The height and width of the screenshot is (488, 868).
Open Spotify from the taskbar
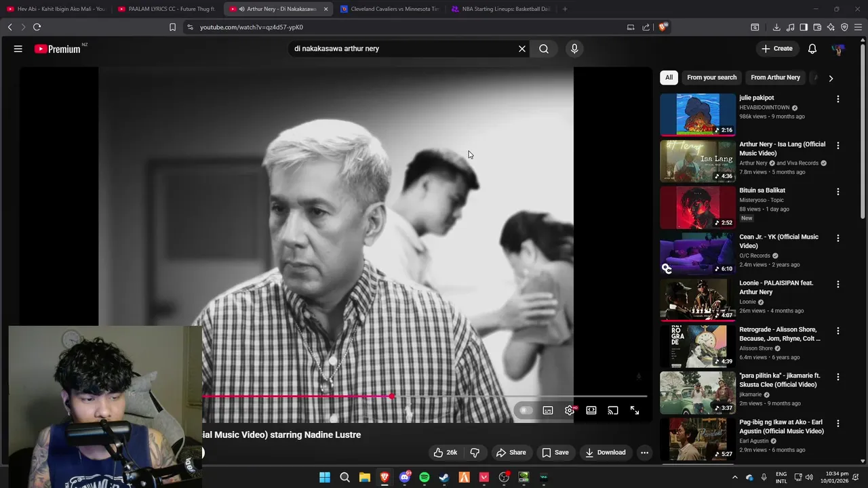click(425, 477)
